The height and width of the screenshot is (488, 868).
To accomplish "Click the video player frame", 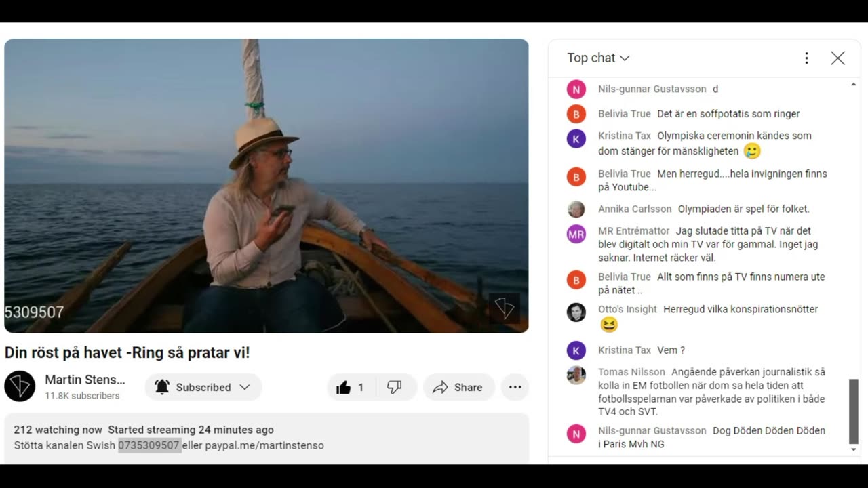I will (267, 186).
